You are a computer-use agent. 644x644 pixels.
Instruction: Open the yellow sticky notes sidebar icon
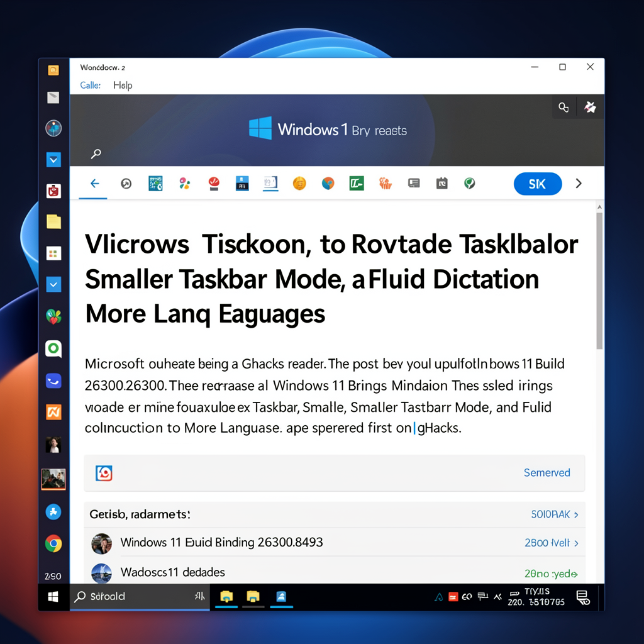point(53,222)
